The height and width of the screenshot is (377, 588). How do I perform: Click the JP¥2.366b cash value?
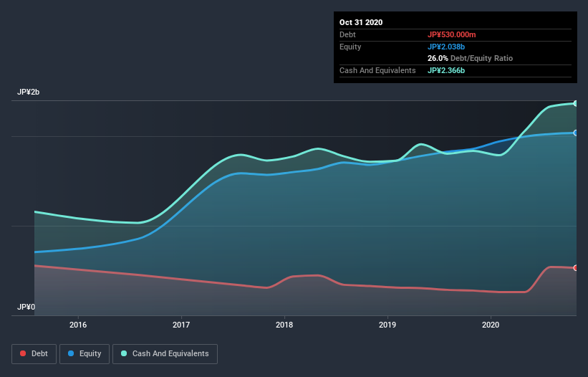pos(446,70)
